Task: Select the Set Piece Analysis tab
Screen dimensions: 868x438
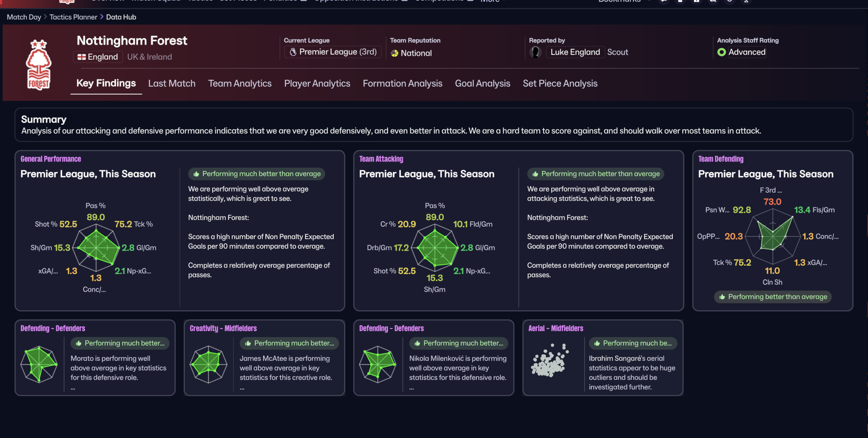Action: tap(560, 83)
